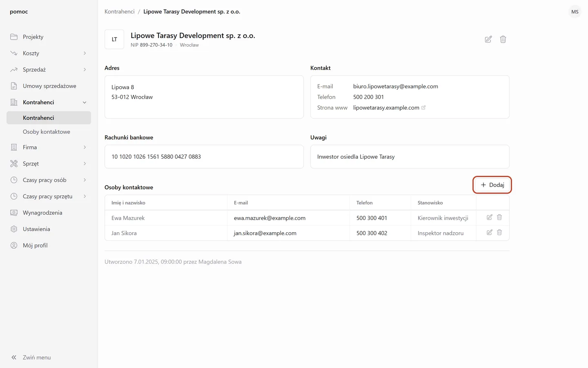Image resolution: width=588 pixels, height=368 pixels.
Task: Click the bank account number 10 1020 1026
Action: [x=156, y=157]
